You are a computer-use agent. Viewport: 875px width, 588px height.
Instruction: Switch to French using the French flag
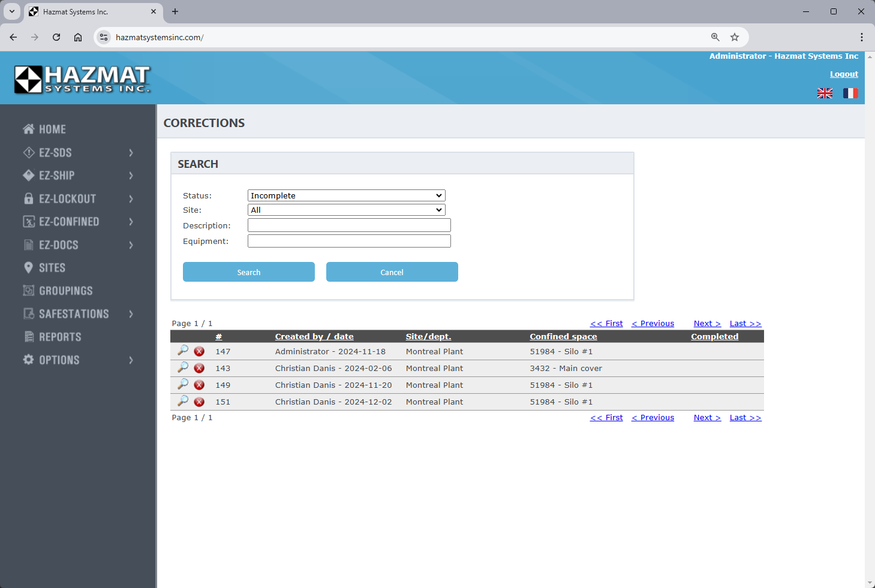tap(850, 93)
